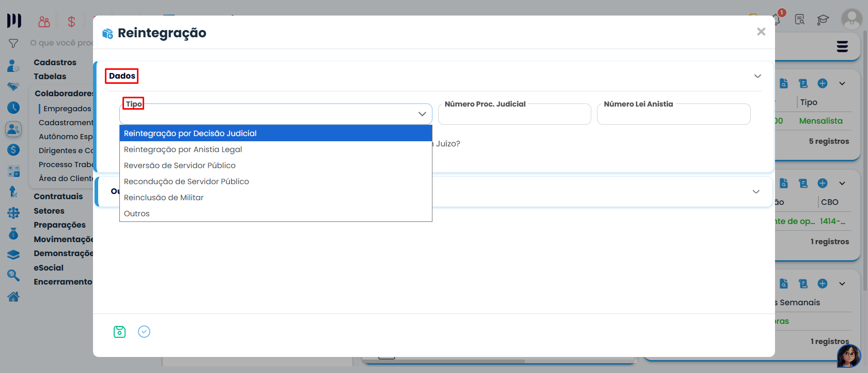
Task: Open Contratuais in the background menu
Action: [58, 197]
